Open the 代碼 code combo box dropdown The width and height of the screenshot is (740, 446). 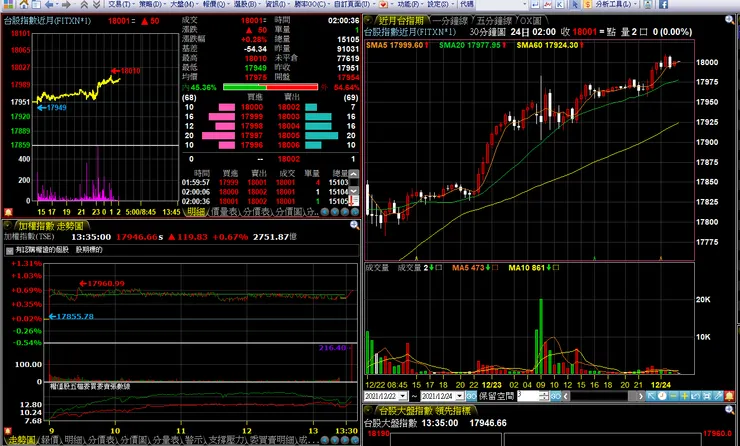(x=525, y=4)
